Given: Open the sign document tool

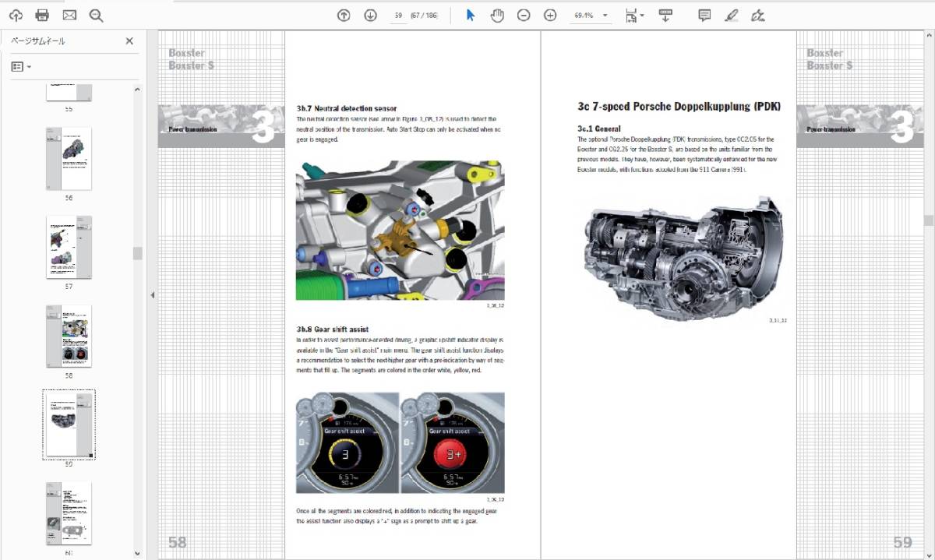Looking at the screenshot, I should point(757,15).
